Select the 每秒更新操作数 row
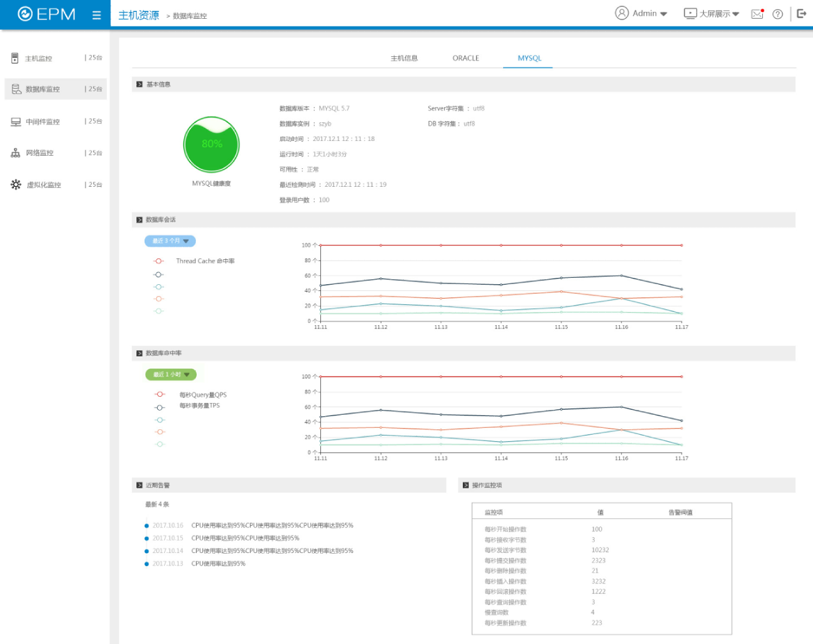813x644 pixels. click(x=602, y=622)
